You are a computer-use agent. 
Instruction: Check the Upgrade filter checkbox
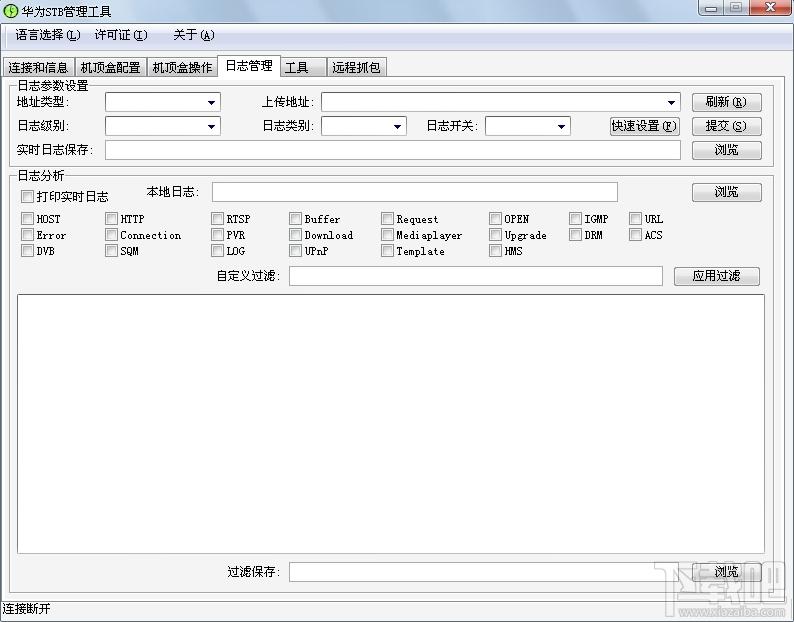(495, 235)
